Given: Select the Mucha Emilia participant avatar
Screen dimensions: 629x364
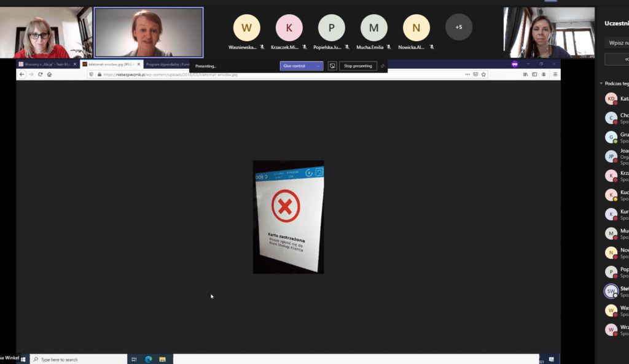Looking at the screenshot, I should [374, 28].
